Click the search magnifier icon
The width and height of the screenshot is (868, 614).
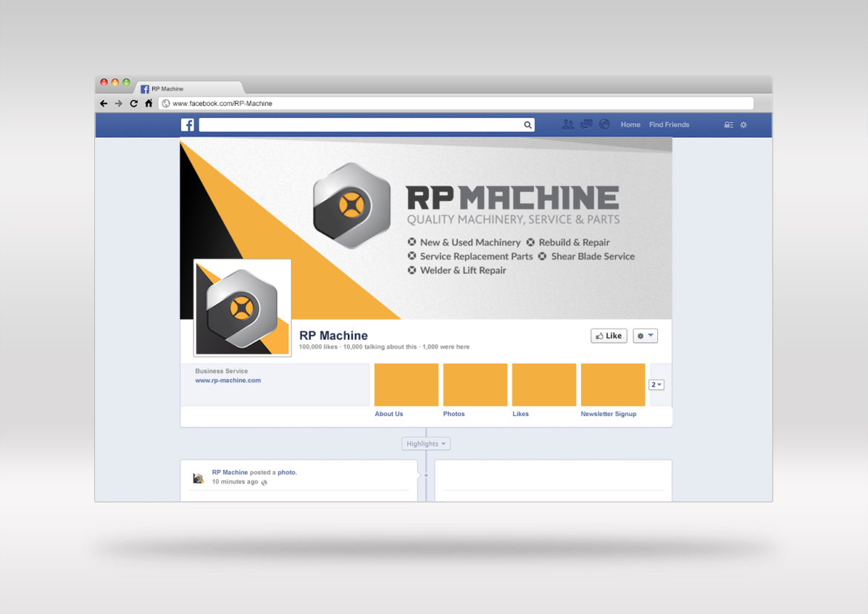coord(527,125)
